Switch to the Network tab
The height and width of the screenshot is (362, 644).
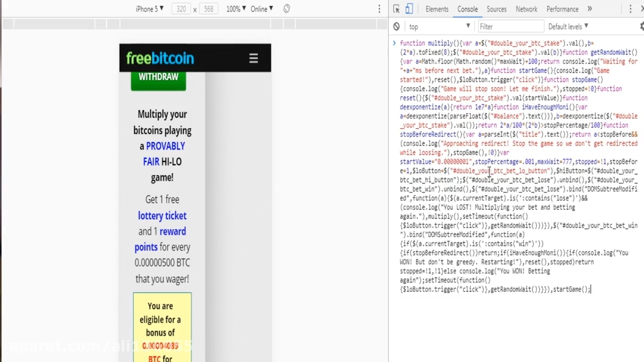click(526, 9)
